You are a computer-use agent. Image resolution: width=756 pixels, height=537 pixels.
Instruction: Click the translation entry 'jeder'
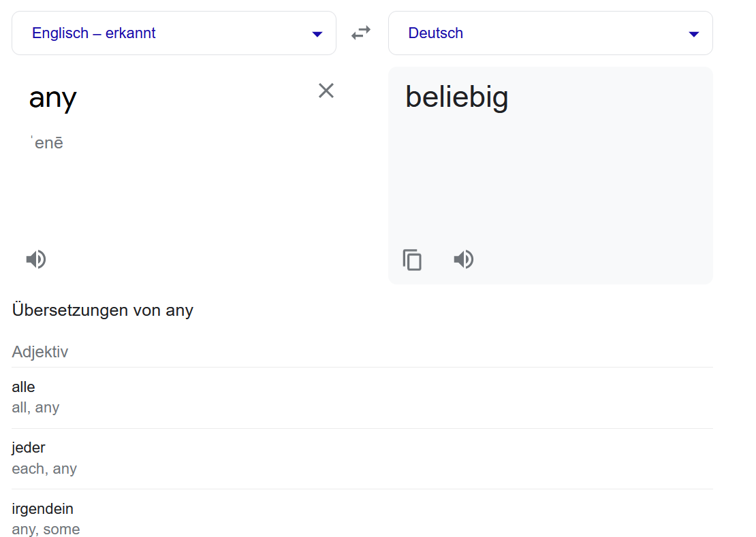(29, 447)
